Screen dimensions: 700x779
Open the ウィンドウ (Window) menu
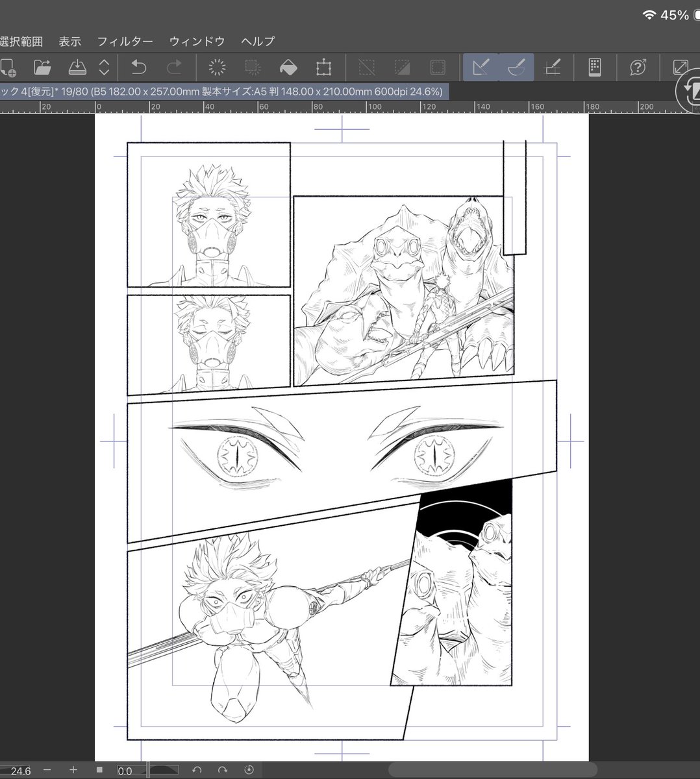pos(197,41)
